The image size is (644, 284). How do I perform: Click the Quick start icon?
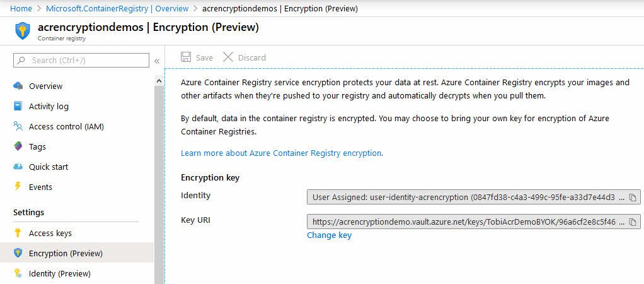pyautogui.click(x=18, y=166)
